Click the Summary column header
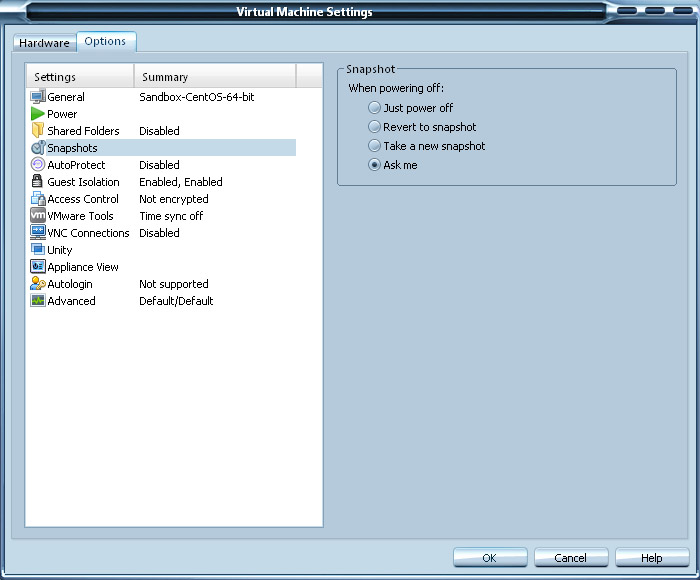Viewport: 700px width, 580px height. tap(215, 77)
